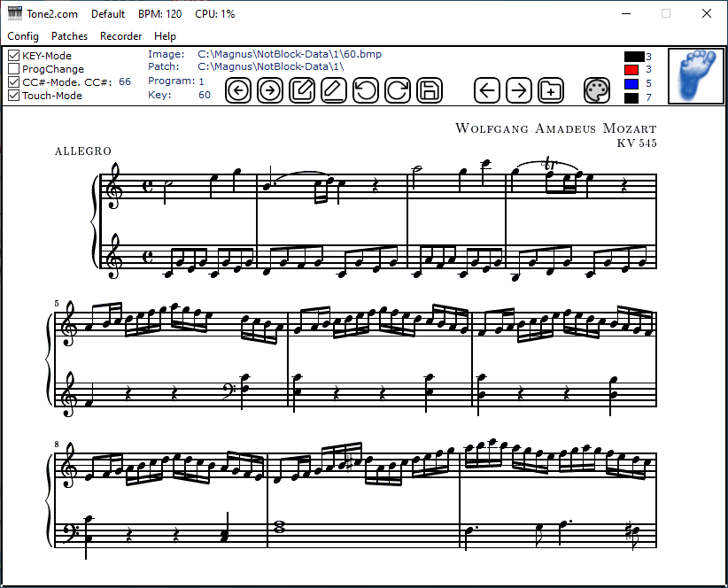Open the Help menu
728x588 pixels.
pyautogui.click(x=165, y=36)
